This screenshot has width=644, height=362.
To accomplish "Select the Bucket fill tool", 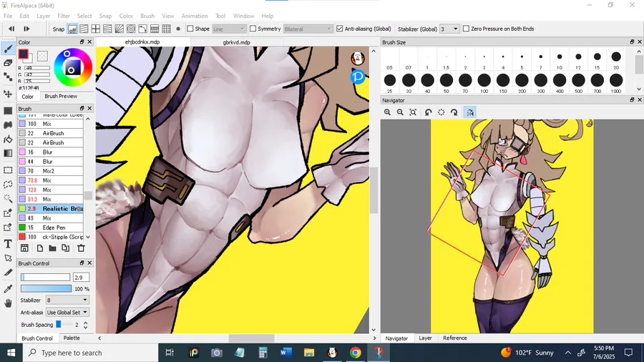I will [x=8, y=139].
